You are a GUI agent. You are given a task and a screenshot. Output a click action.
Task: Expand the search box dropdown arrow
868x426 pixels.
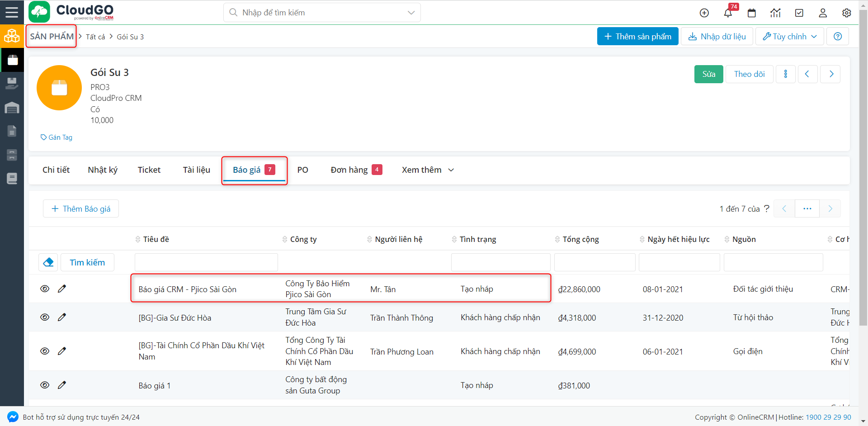[411, 13]
